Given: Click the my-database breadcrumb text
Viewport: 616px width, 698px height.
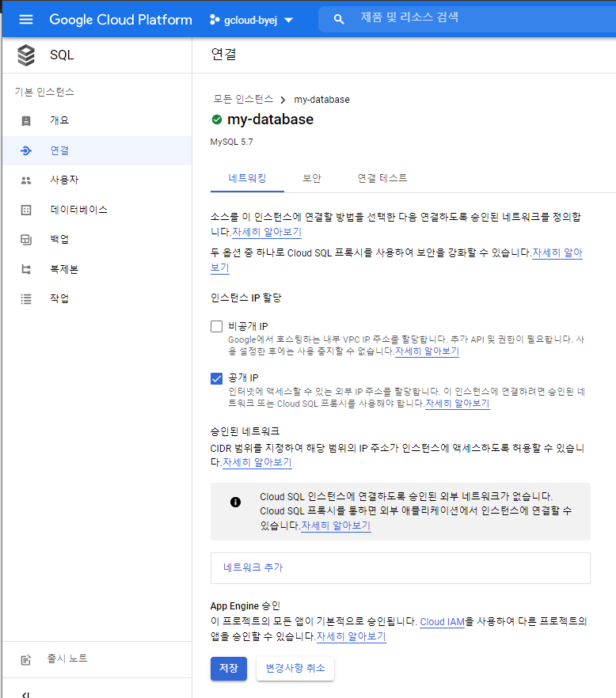Looking at the screenshot, I should pos(321,100).
